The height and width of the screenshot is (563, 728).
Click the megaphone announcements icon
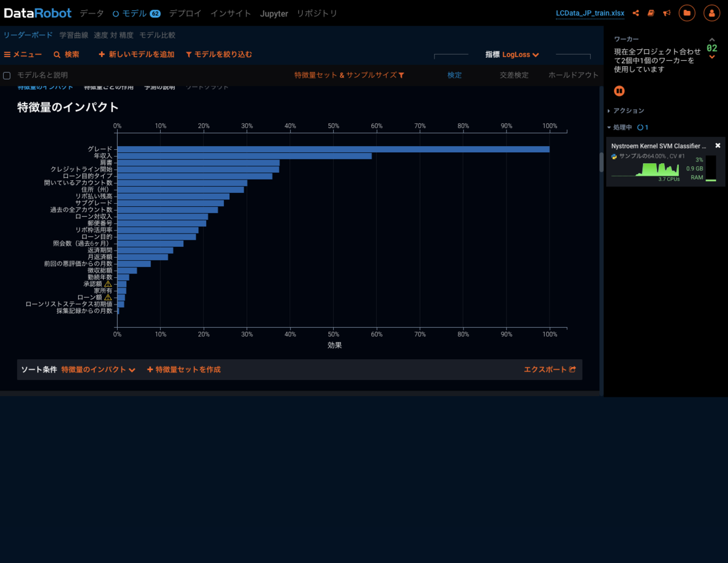coord(667,13)
